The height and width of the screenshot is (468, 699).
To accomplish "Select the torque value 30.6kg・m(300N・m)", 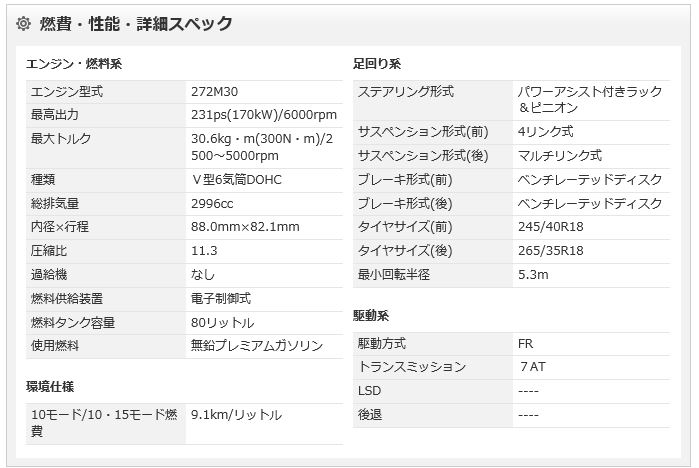I will point(256,139).
